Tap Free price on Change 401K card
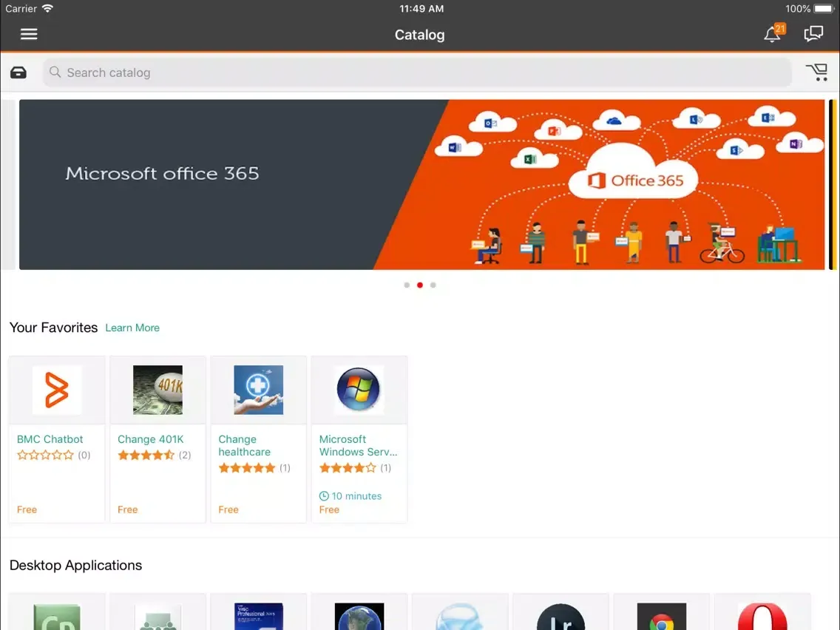840x630 pixels. (x=127, y=510)
